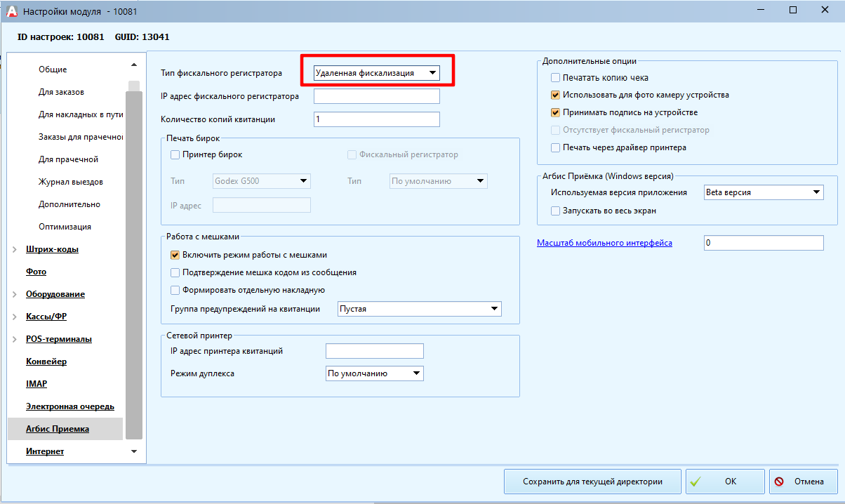The width and height of the screenshot is (845, 504).
Task: Toggle Включить режим работы с мешками
Action: (175, 256)
